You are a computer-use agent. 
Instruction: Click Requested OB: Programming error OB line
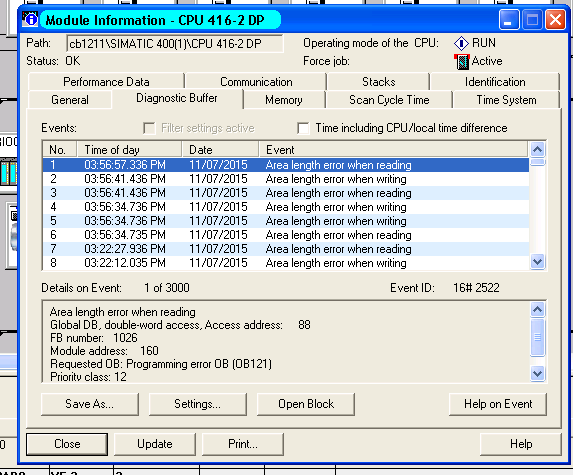pyautogui.click(x=161, y=364)
